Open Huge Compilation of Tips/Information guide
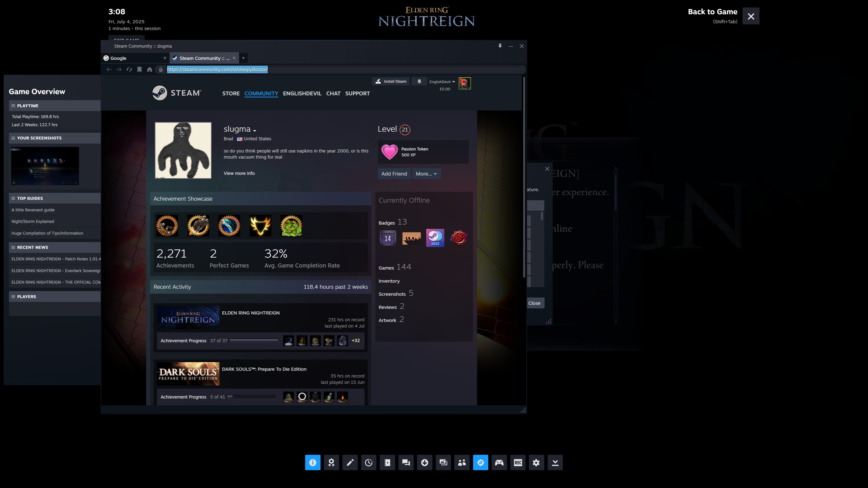The height and width of the screenshot is (488, 868). 47,233
